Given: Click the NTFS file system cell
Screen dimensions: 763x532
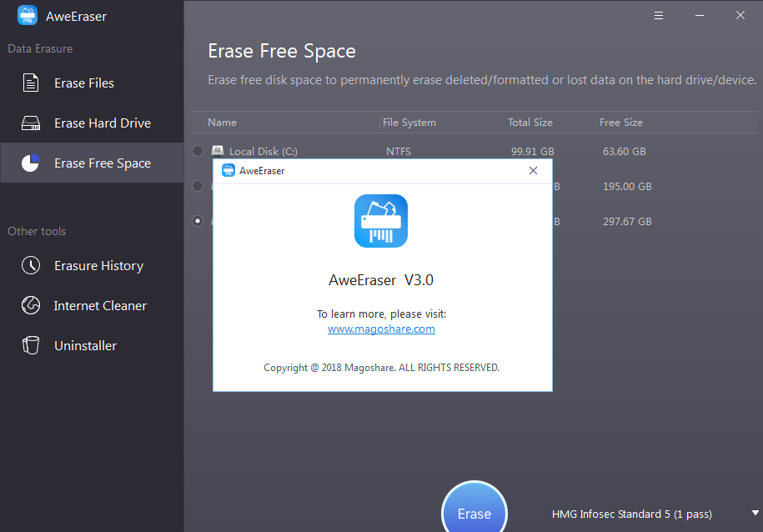Looking at the screenshot, I should pos(399,152).
